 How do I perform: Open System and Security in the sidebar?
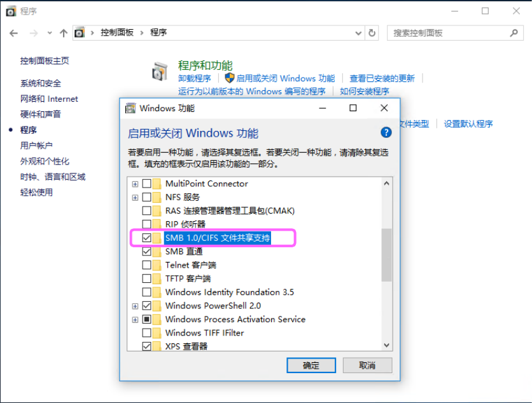tap(41, 83)
